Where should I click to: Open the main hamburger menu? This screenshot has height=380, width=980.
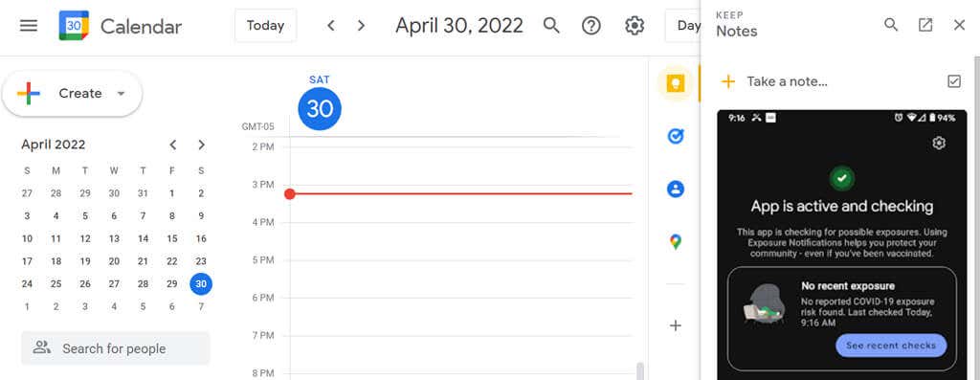(x=29, y=26)
